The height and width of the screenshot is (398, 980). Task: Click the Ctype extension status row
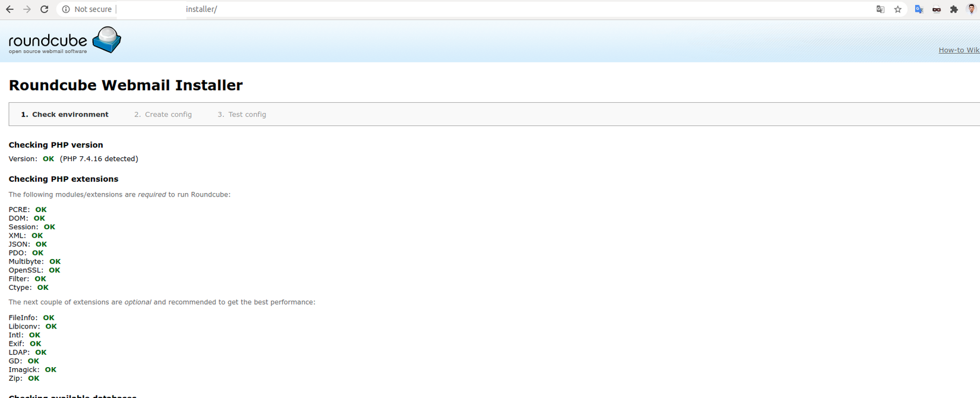[x=29, y=288]
